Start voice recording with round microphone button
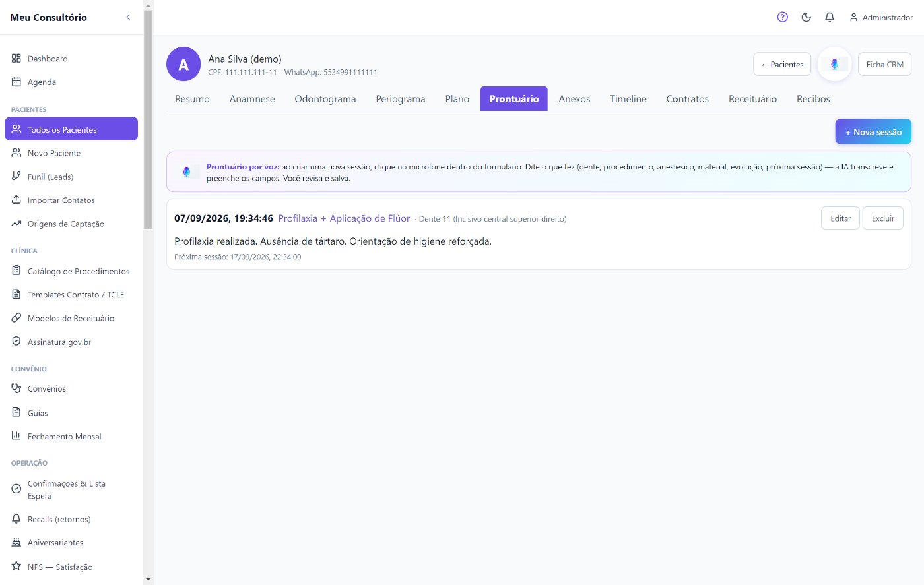Image resolution: width=924 pixels, height=585 pixels. (835, 64)
